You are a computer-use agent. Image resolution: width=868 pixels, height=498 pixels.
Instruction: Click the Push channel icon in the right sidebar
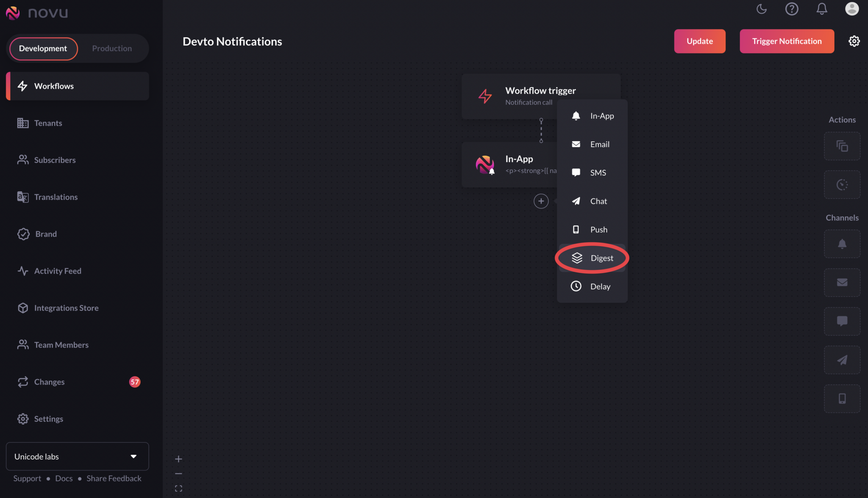point(842,398)
